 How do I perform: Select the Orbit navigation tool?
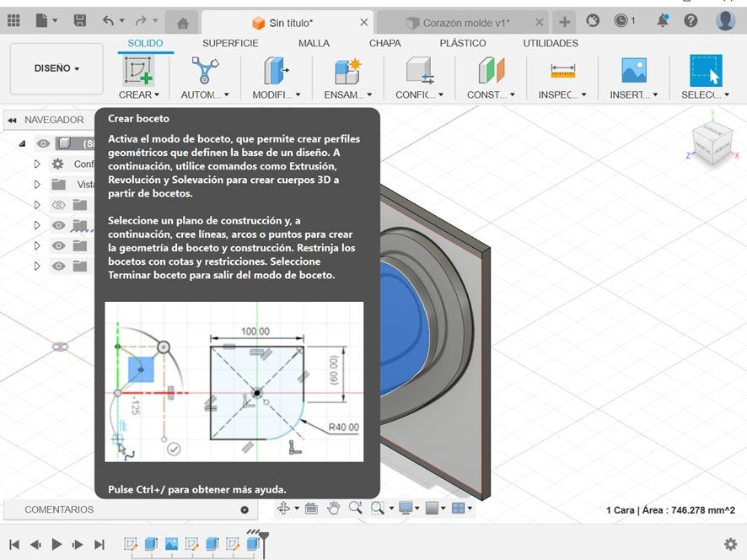[283, 508]
